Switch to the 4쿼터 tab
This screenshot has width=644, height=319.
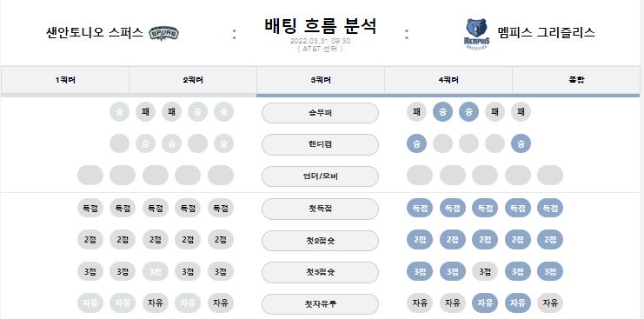click(448, 80)
